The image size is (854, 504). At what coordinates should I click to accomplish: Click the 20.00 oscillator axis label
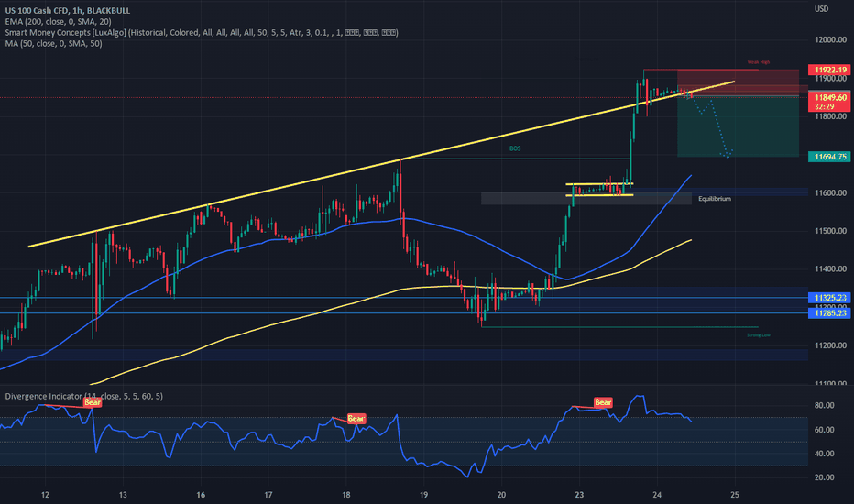tap(824, 477)
